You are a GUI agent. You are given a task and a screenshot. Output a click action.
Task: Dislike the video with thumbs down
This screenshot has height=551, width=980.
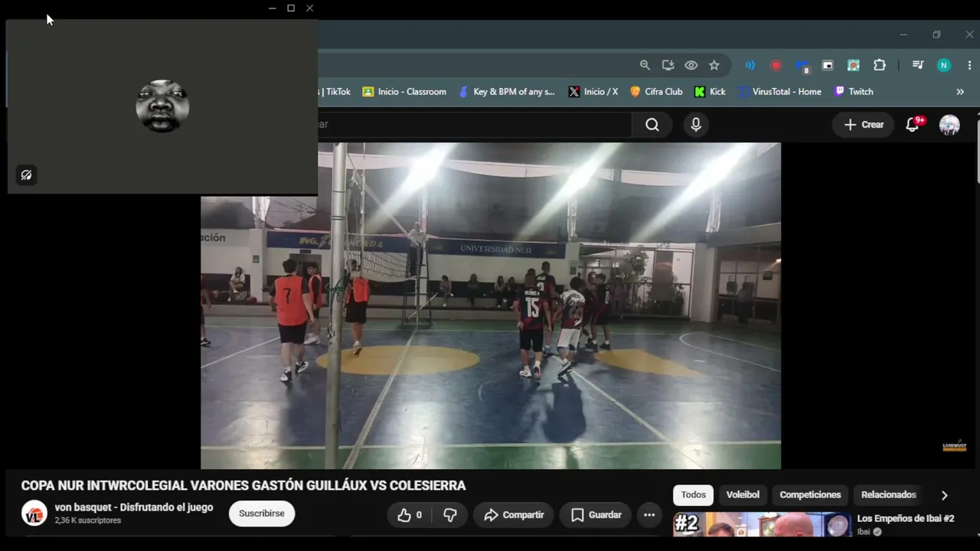pyautogui.click(x=450, y=515)
